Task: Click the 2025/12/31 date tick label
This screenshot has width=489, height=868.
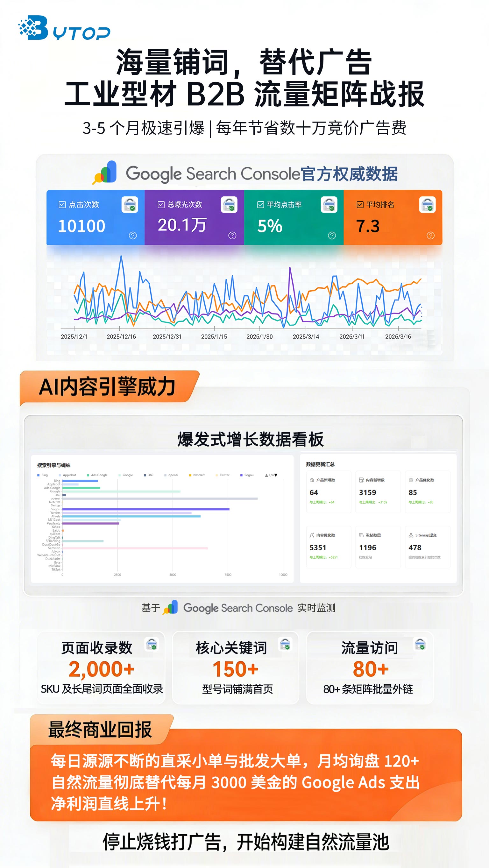Action: [x=167, y=337]
